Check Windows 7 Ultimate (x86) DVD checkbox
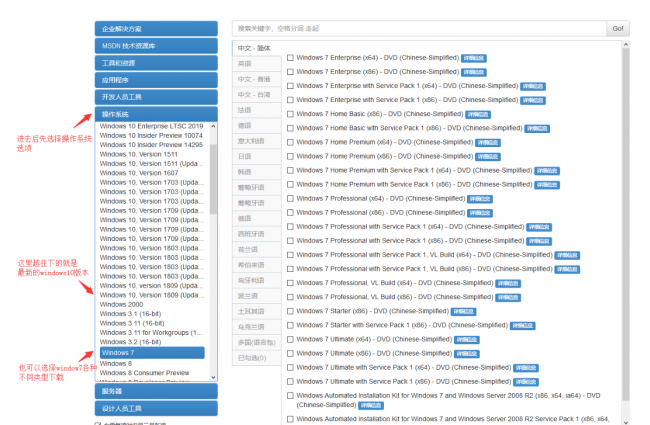The height and width of the screenshot is (425, 650). pyautogui.click(x=290, y=354)
